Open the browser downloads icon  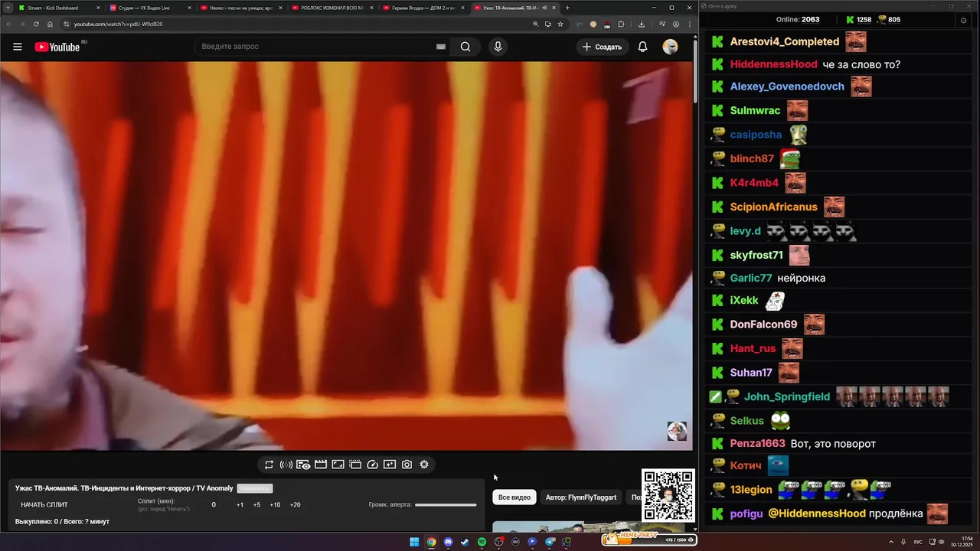pyautogui.click(x=641, y=24)
